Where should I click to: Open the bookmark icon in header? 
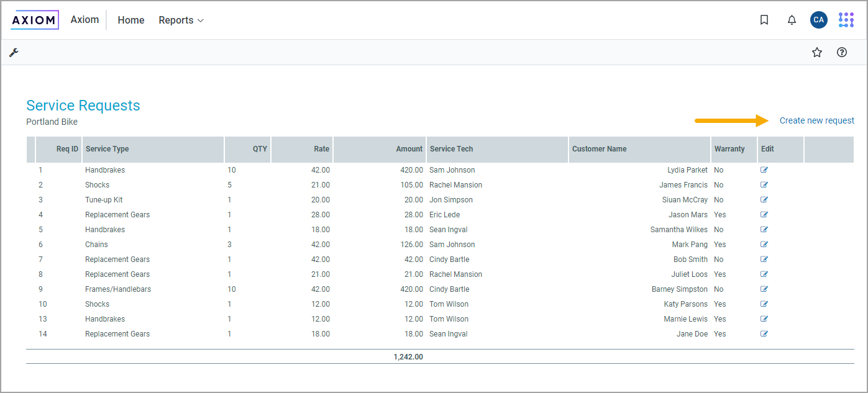click(764, 20)
